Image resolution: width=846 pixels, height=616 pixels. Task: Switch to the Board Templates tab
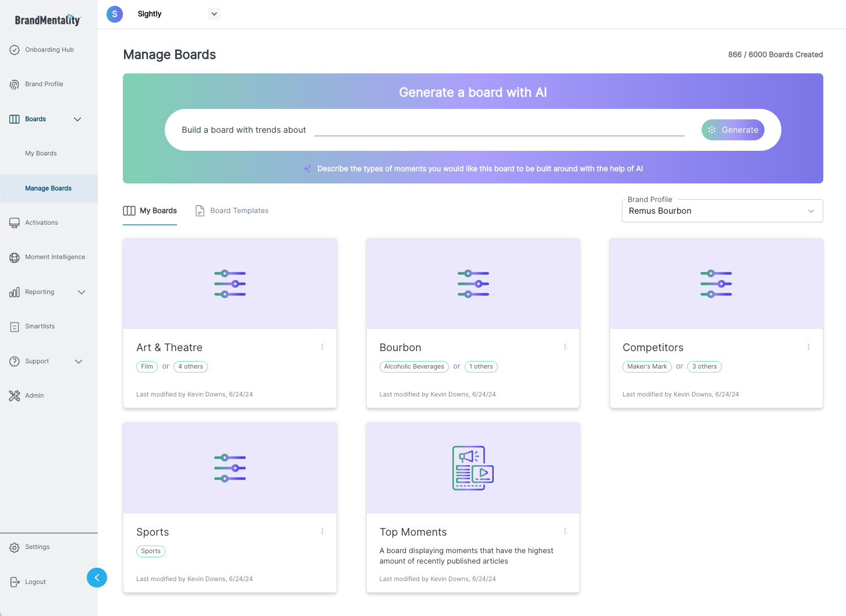tap(232, 211)
